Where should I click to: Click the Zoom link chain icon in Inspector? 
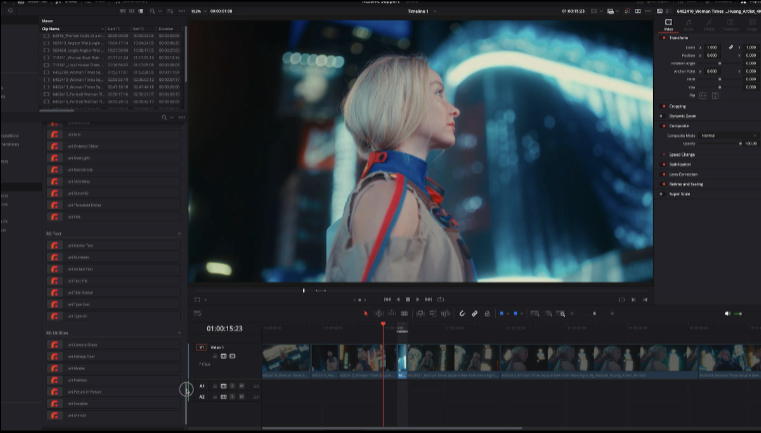pyautogui.click(x=731, y=47)
